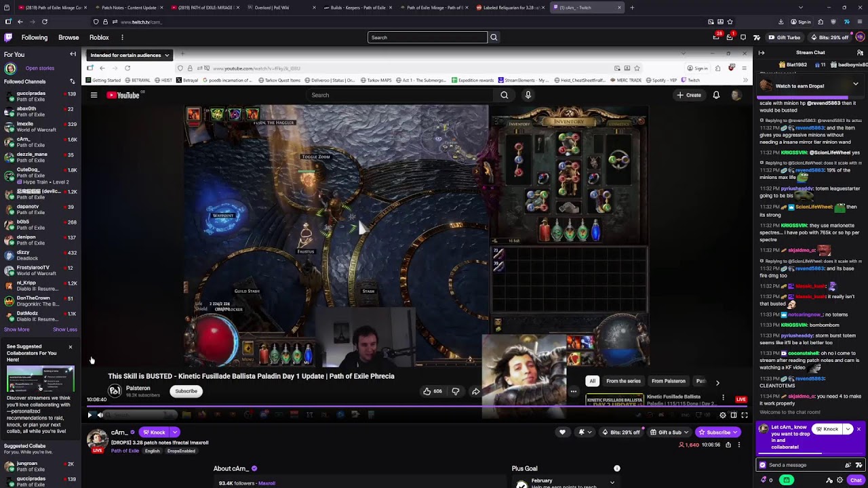This screenshot has height=488, width=868.
Task: Switch to the Following tab
Action: (x=35, y=37)
